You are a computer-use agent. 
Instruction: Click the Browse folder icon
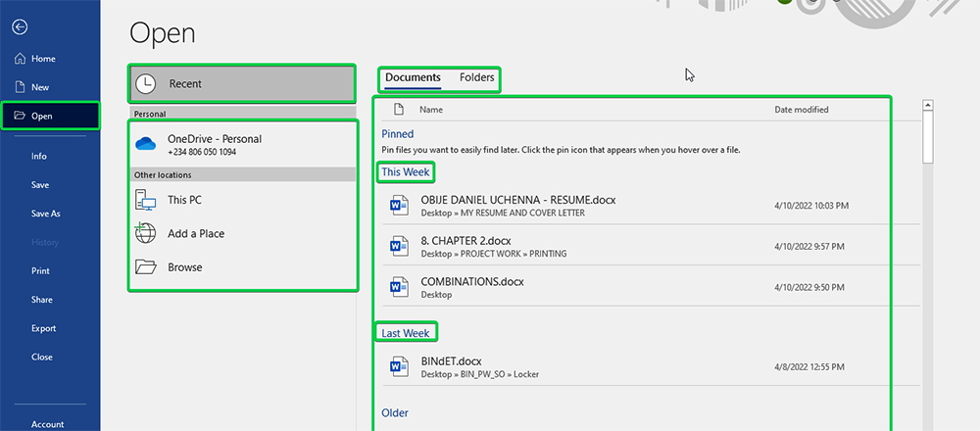pos(146,267)
